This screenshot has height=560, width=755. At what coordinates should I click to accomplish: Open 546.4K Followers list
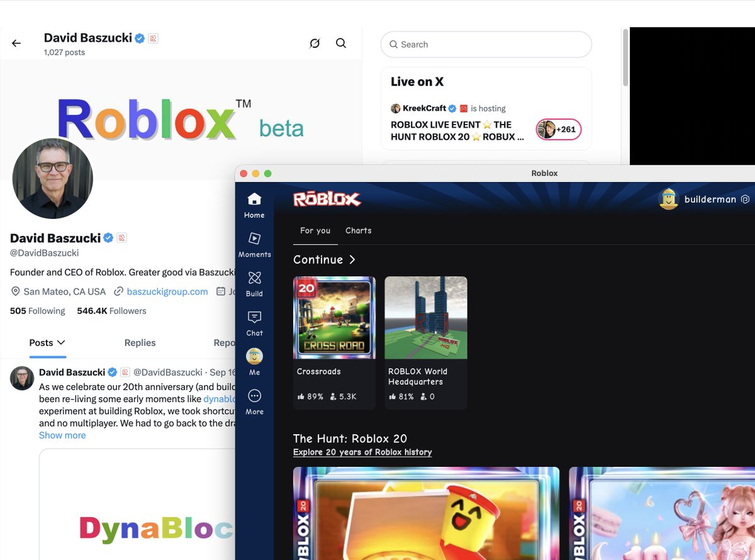pyautogui.click(x=111, y=311)
